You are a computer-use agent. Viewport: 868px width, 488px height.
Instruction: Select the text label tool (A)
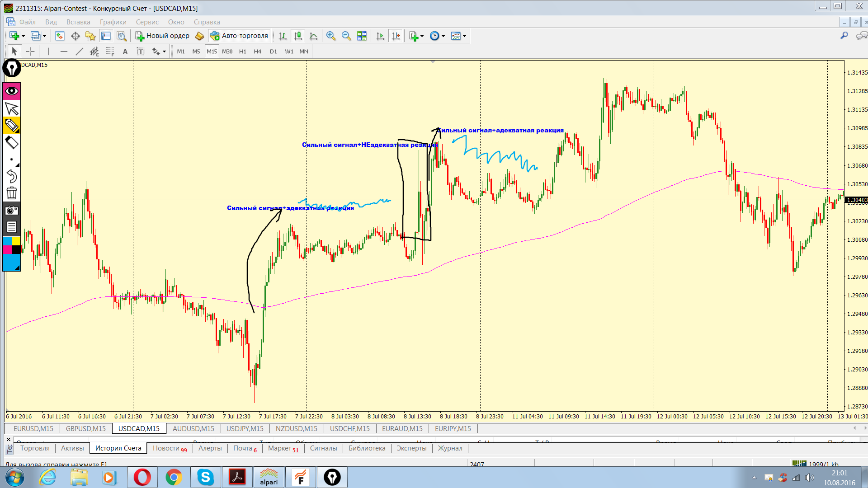[x=125, y=52]
